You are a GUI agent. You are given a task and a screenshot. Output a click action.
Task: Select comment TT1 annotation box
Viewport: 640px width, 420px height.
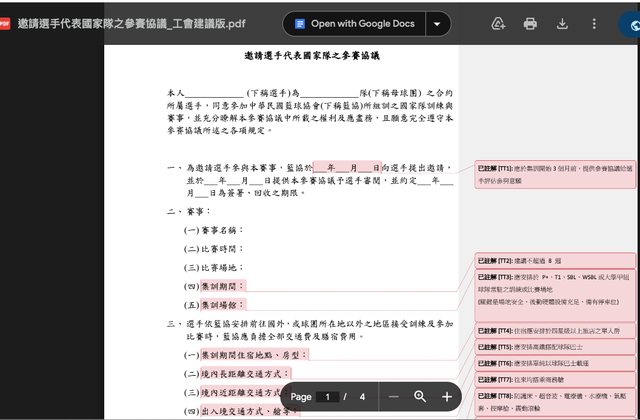554,175
